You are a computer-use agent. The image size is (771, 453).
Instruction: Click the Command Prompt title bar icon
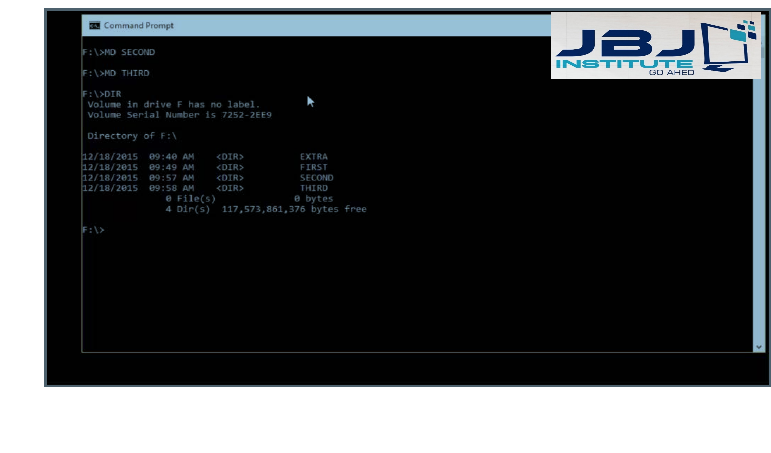tap(94, 26)
